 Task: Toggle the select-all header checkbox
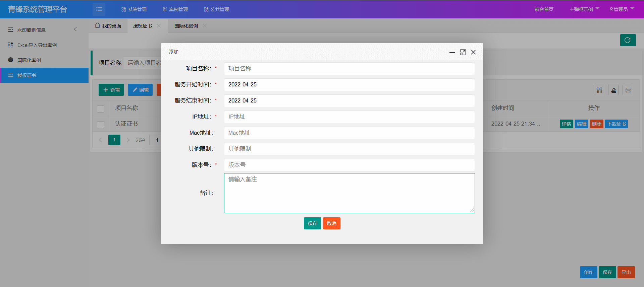click(101, 109)
